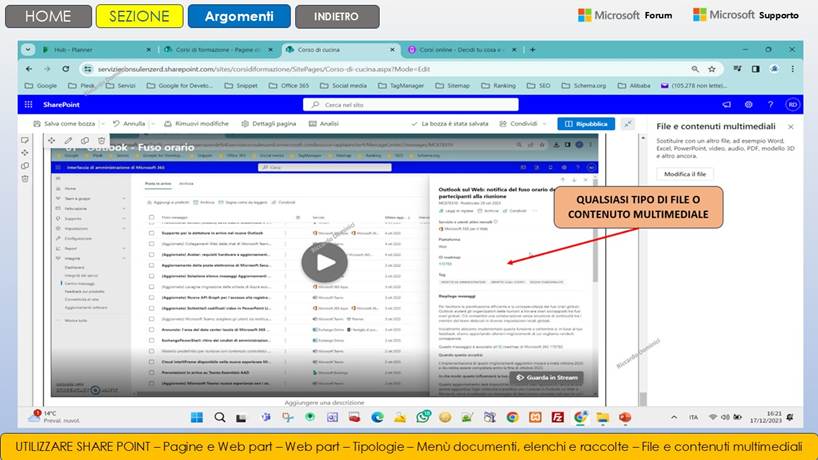The width and height of the screenshot is (818, 460).
Task: Edit the web part with the pencil icon
Action: [68, 140]
